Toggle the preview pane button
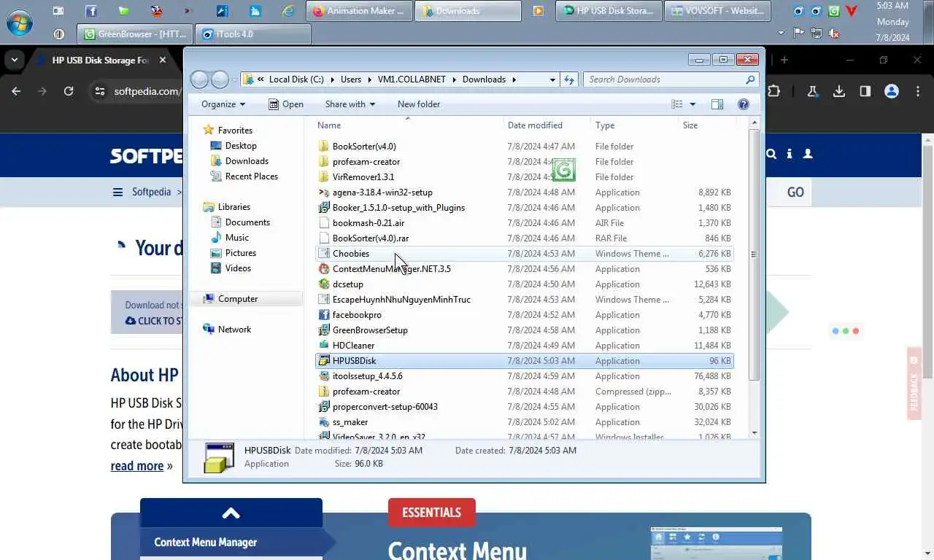Viewport: 934px width, 560px height. pyautogui.click(x=717, y=104)
